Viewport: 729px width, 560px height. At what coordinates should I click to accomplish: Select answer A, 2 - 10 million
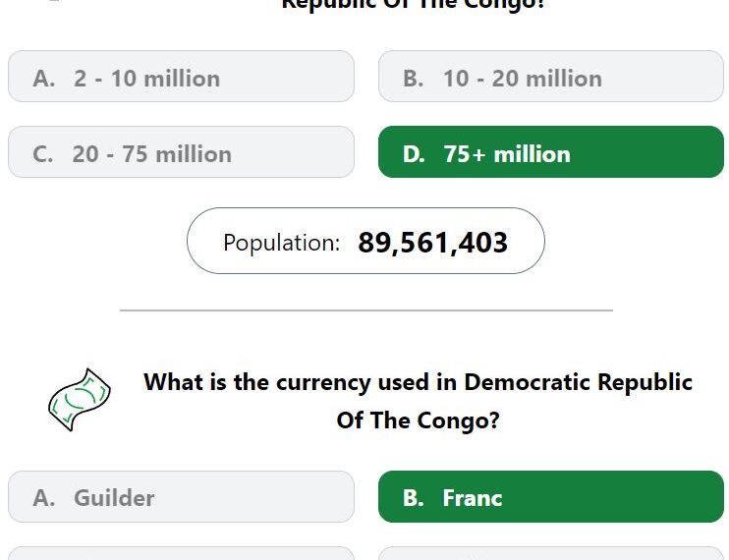coord(181,77)
